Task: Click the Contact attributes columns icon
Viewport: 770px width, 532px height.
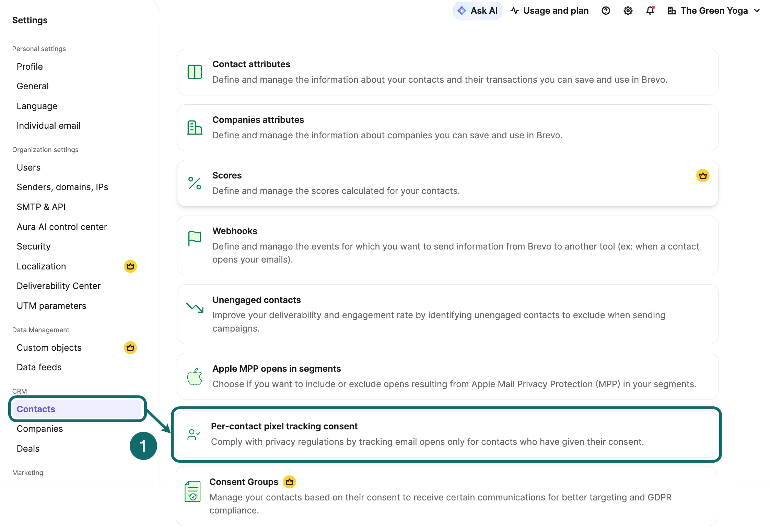Action: (195, 72)
